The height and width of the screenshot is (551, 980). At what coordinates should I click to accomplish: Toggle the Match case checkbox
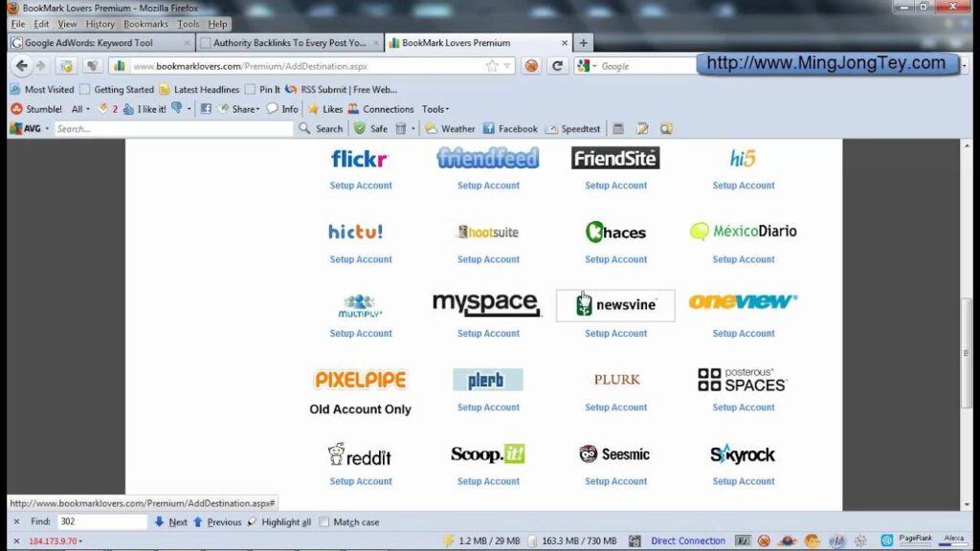[x=324, y=521]
